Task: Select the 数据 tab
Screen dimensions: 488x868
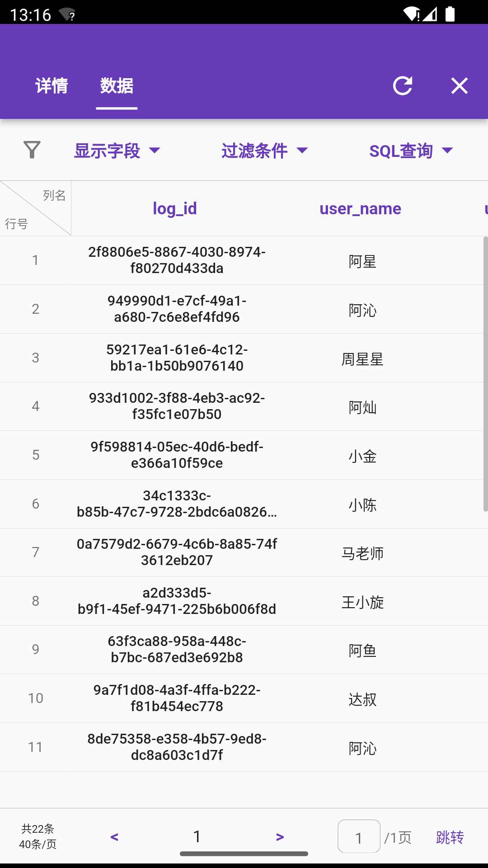Action: pos(117,86)
